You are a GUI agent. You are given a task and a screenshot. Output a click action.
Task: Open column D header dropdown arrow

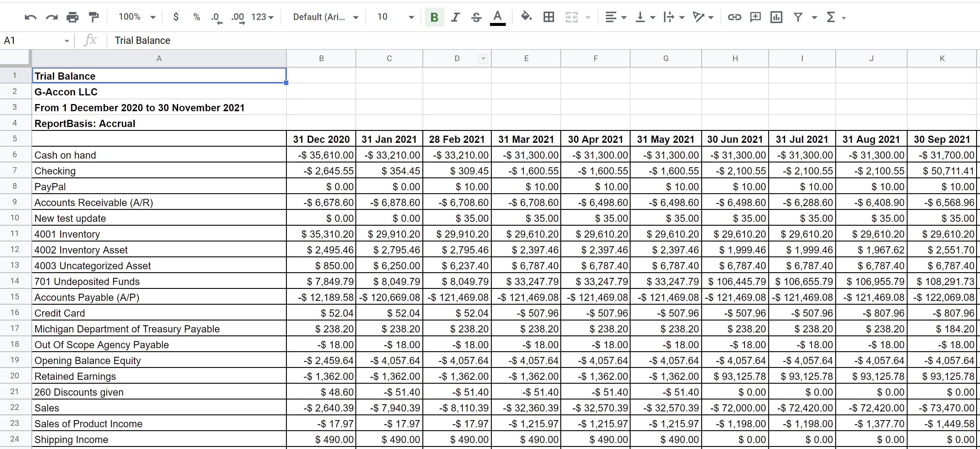pos(483,59)
